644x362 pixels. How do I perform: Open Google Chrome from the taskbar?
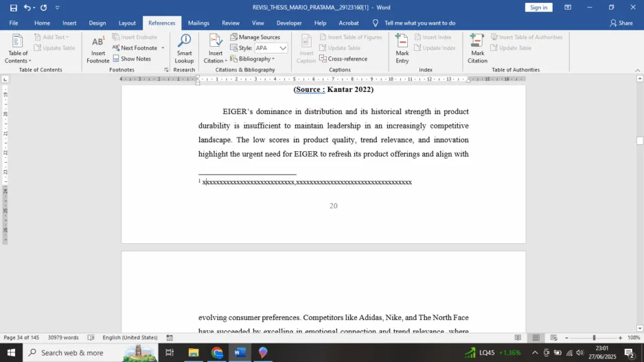click(217, 352)
